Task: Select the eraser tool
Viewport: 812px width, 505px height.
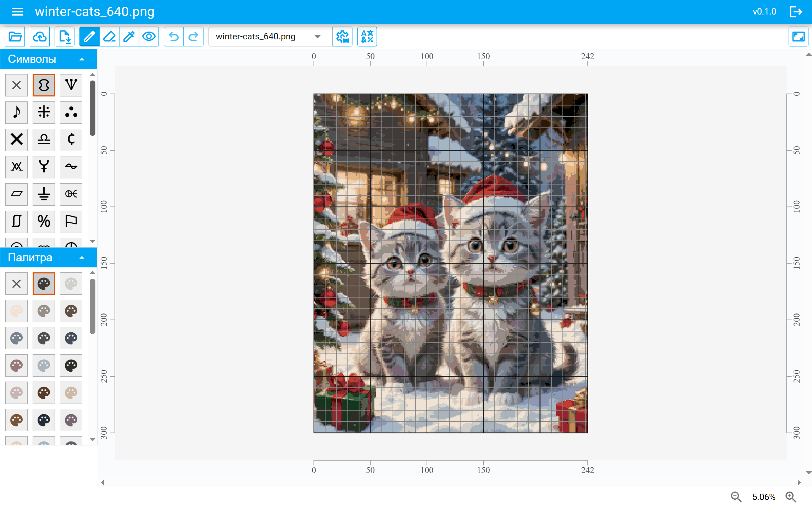Action: (109, 37)
